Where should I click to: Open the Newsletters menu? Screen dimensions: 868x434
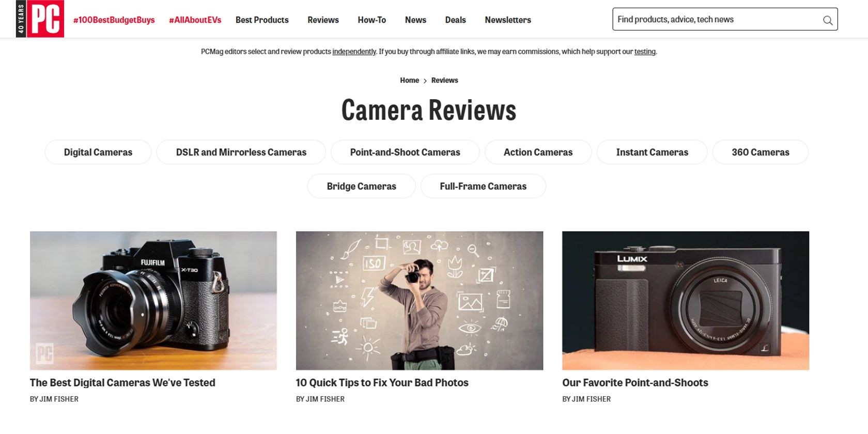(508, 20)
